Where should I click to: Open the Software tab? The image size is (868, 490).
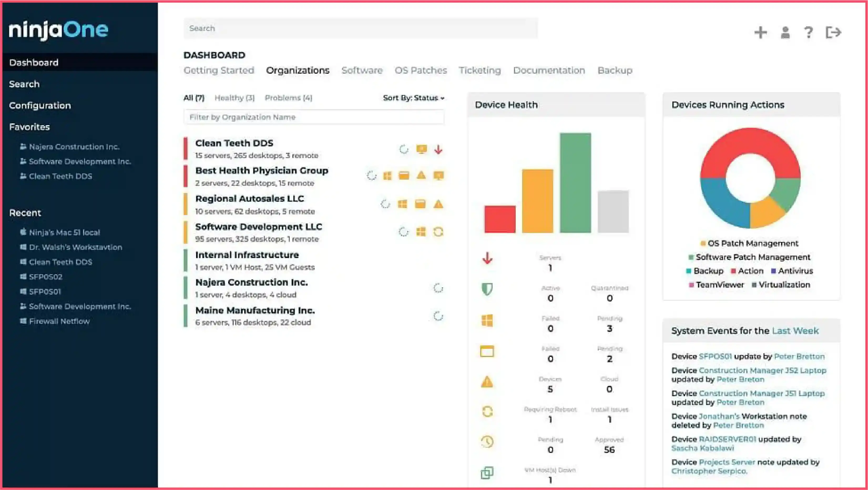tap(362, 70)
